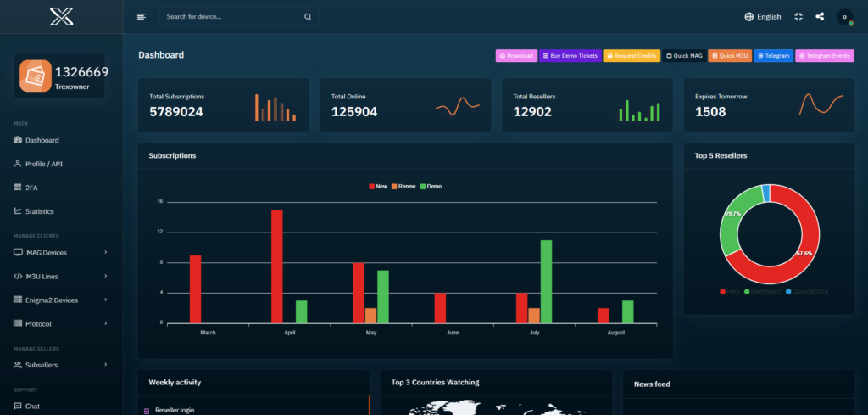Click the Request Credits button
The height and width of the screenshot is (415, 868).
pos(632,56)
